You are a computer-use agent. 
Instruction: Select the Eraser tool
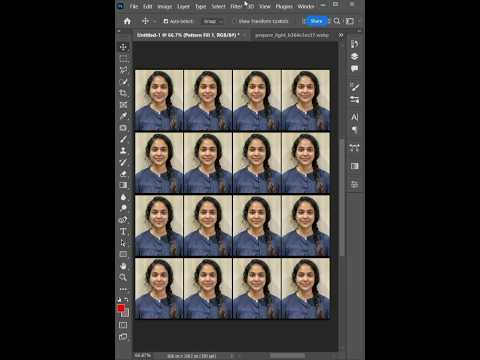pos(123,174)
